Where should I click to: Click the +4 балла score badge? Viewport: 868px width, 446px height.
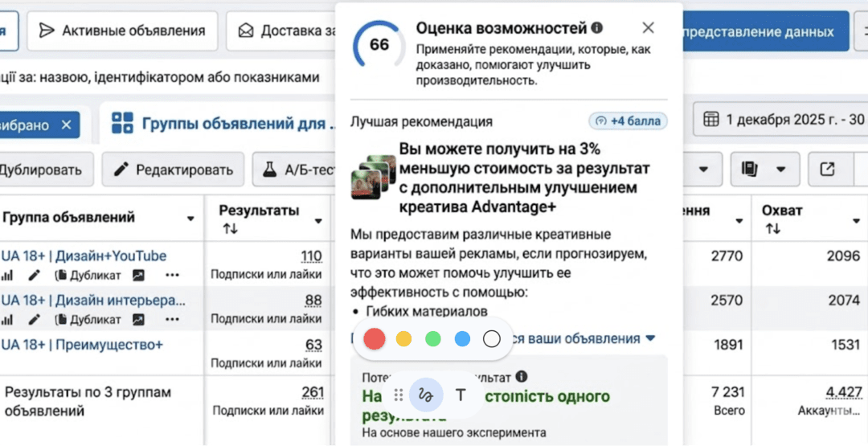pos(628,121)
